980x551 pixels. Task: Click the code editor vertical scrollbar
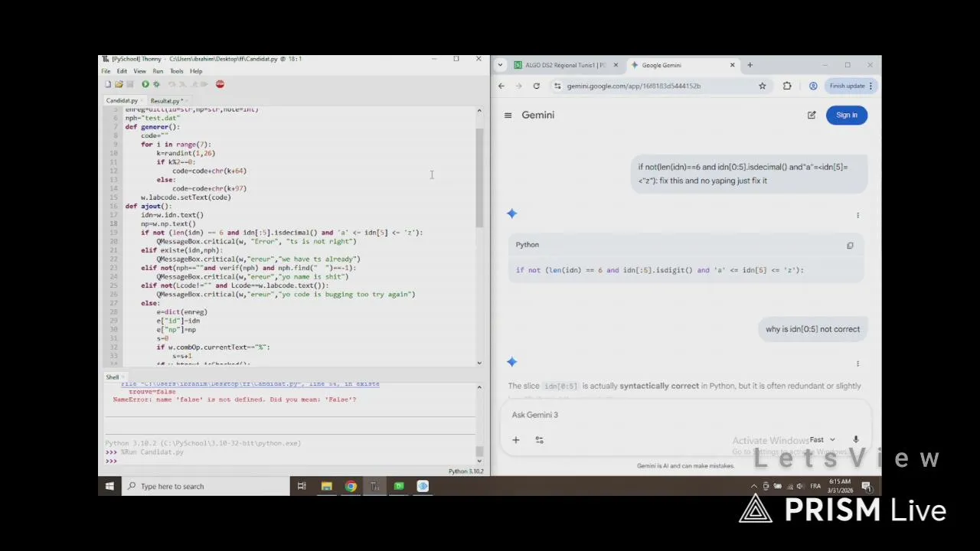(479, 237)
